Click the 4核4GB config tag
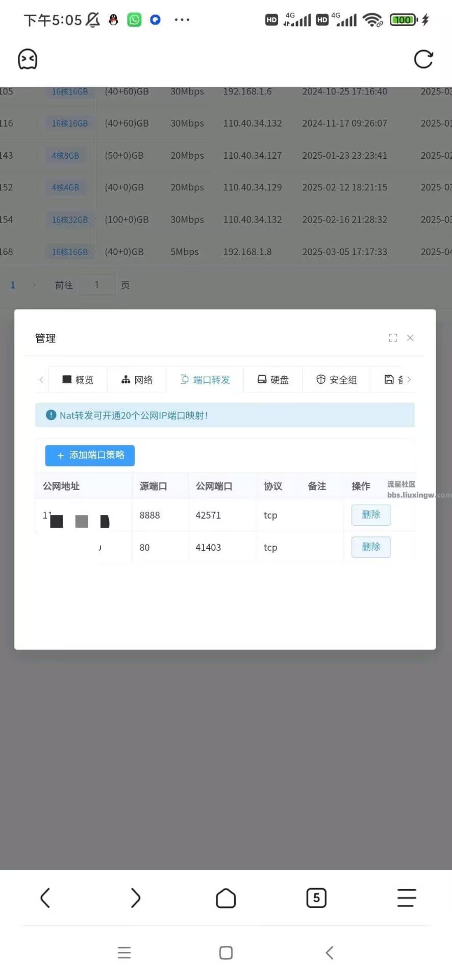The image size is (452, 980). pos(65,187)
